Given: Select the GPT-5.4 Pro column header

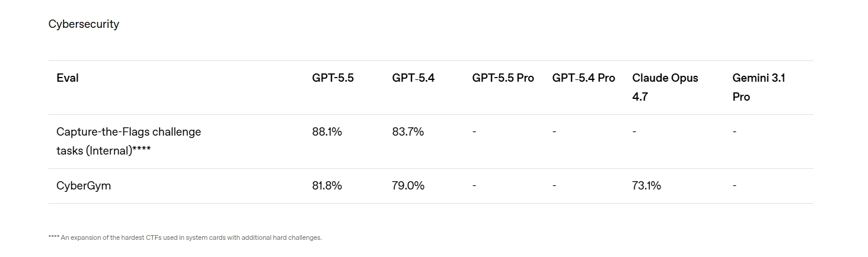Looking at the screenshot, I should 583,78.
